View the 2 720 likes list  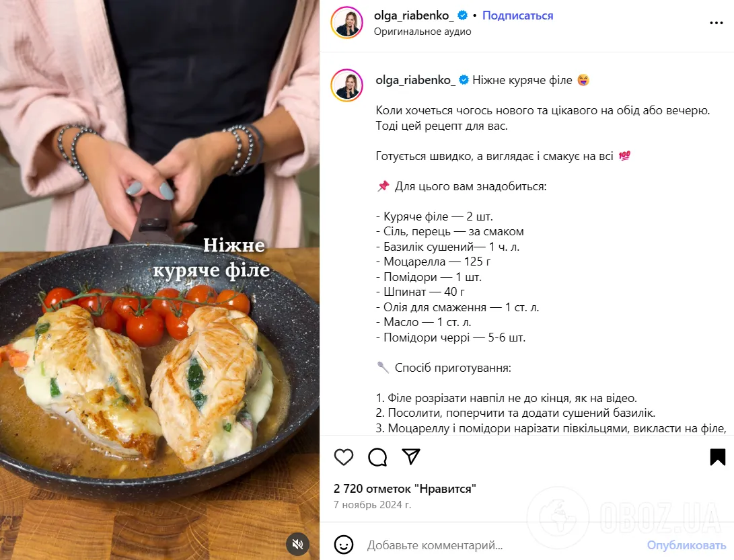click(405, 489)
